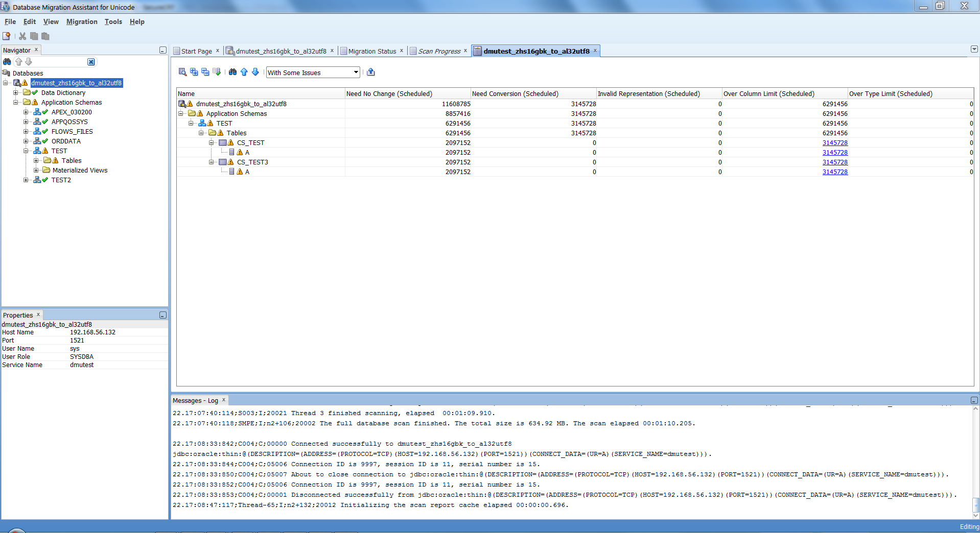This screenshot has height=533, width=980.
Task: Click the Navigator search input field
Action: (x=60, y=62)
